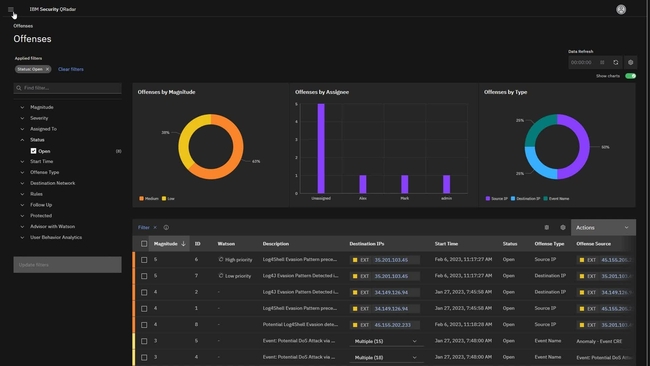Open data refresh settings gear
This screenshot has width=650, height=366.
point(631,63)
